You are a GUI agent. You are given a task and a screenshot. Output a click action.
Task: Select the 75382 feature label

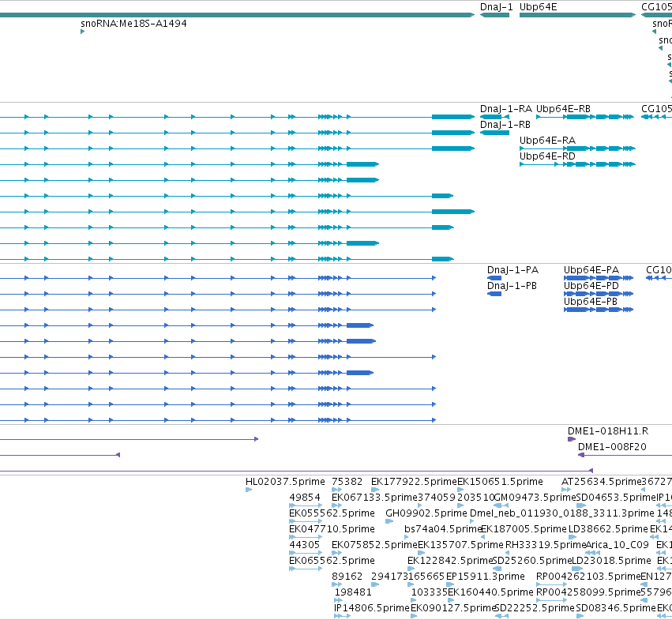click(x=347, y=482)
